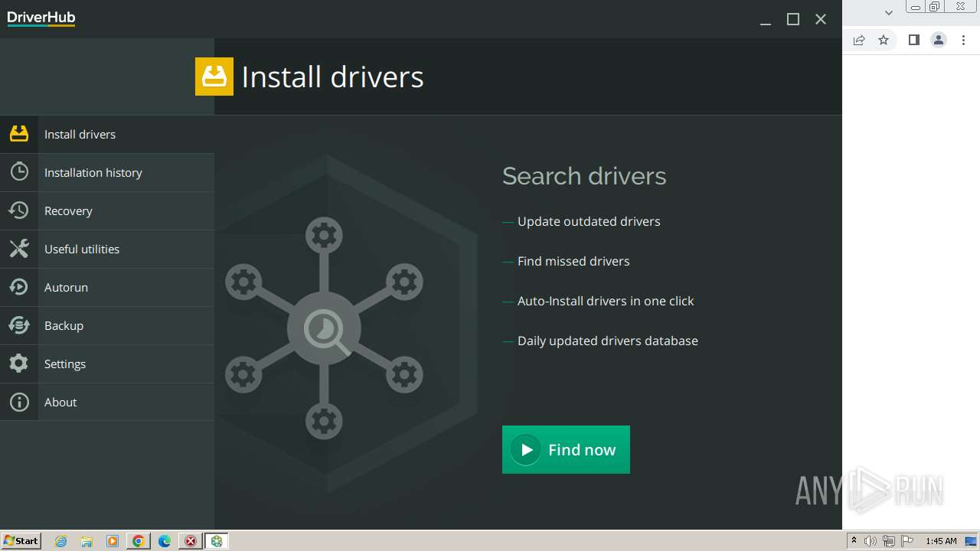The height and width of the screenshot is (551, 980).
Task: Select Backup in the sidebar
Action: click(107, 325)
